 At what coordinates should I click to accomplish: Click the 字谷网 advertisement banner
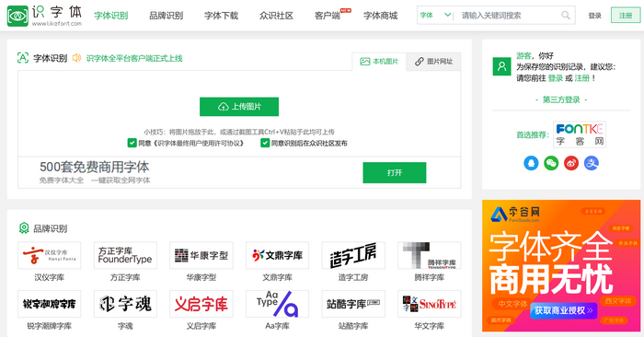pyautogui.click(x=561, y=265)
